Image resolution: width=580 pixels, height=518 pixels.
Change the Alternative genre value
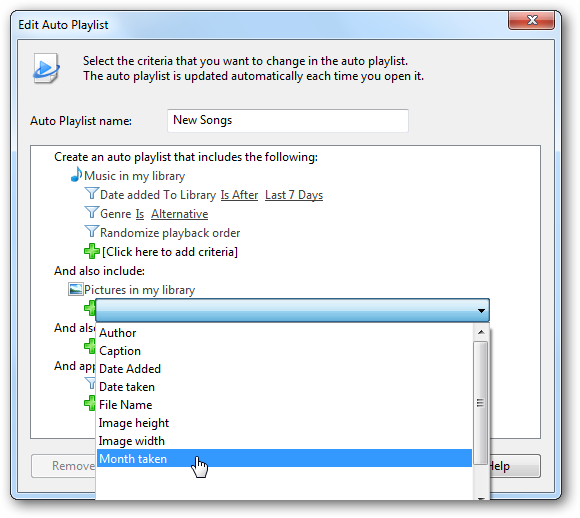[179, 214]
